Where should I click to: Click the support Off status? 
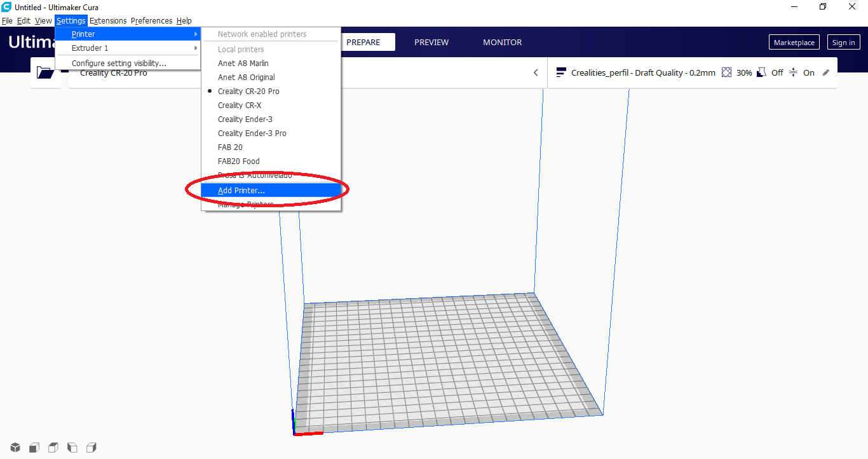click(x=777, y=73)
